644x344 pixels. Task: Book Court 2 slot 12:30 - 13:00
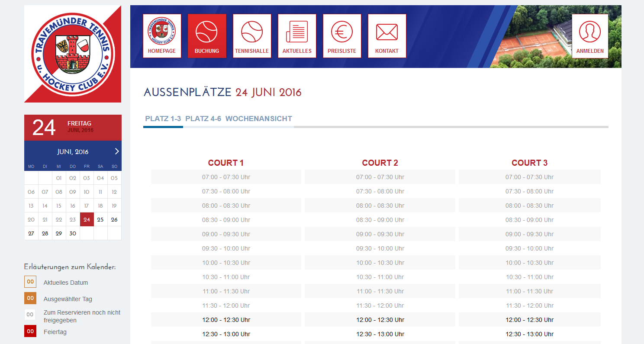pyautogui.click(x=380, y=334)
